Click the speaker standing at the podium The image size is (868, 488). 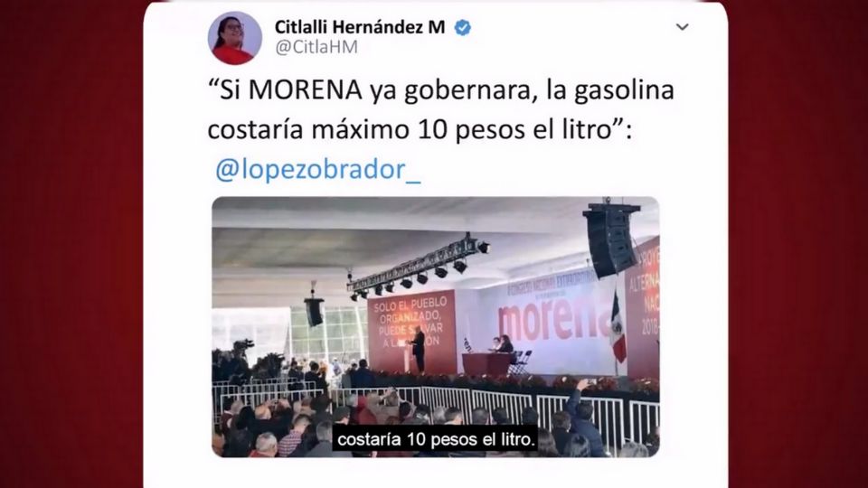coord(418,351)
